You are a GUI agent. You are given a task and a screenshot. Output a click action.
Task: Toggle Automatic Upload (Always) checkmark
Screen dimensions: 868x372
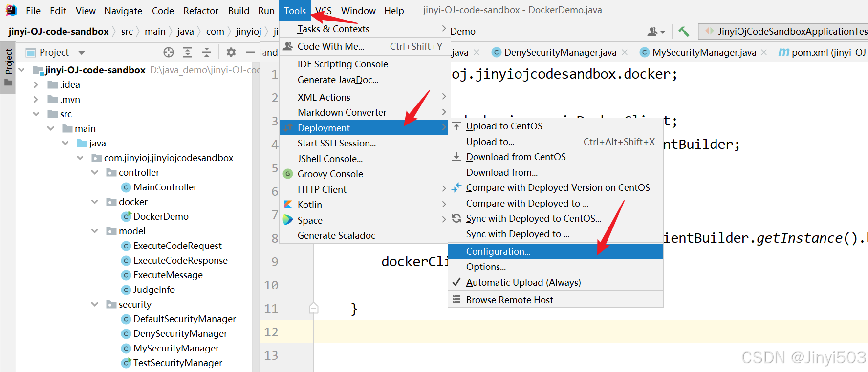pos(456,282)
